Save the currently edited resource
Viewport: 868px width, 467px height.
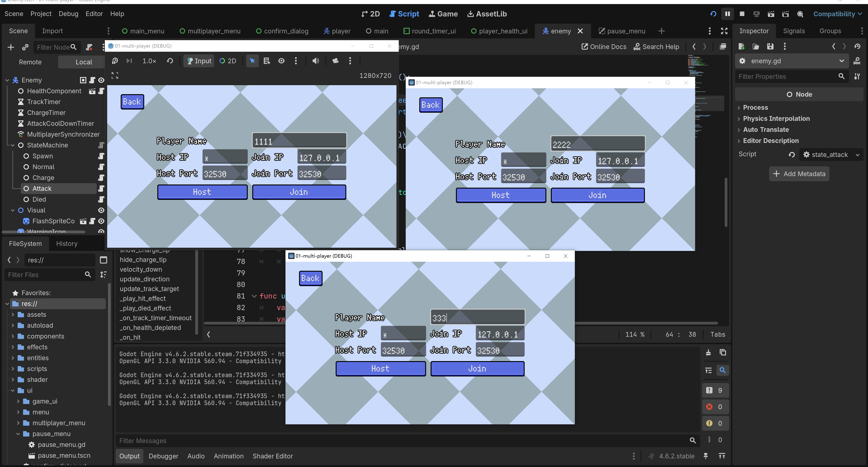pyautogui.click(x=770, y=47)
